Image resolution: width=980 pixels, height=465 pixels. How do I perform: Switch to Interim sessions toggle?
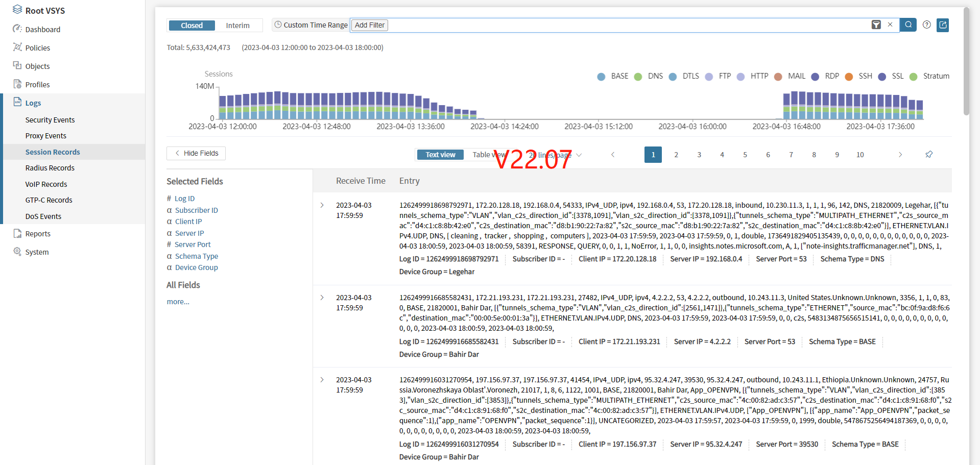(x=237, y=26)
